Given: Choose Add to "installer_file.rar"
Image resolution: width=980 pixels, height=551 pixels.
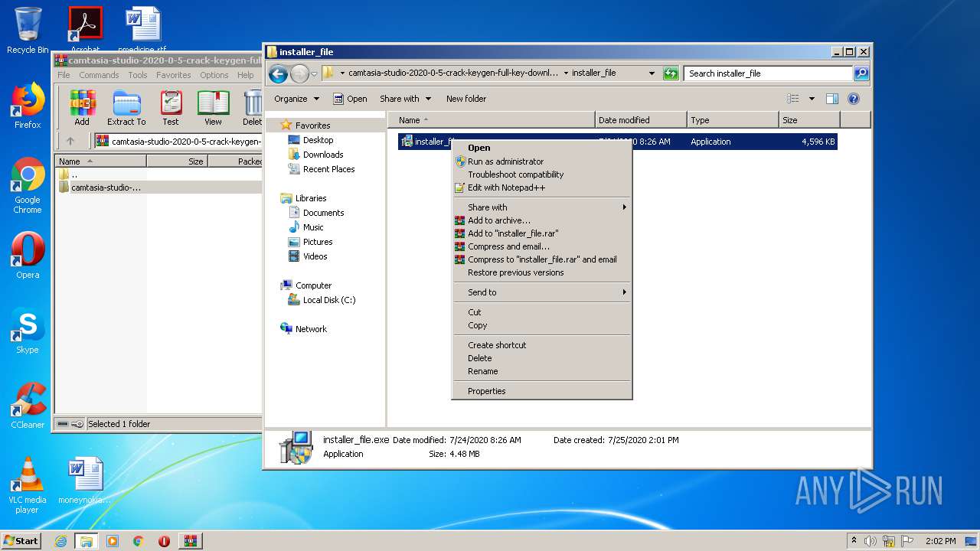Looking at the screenshot, I should pyautogui.click(x=541, y=233).
